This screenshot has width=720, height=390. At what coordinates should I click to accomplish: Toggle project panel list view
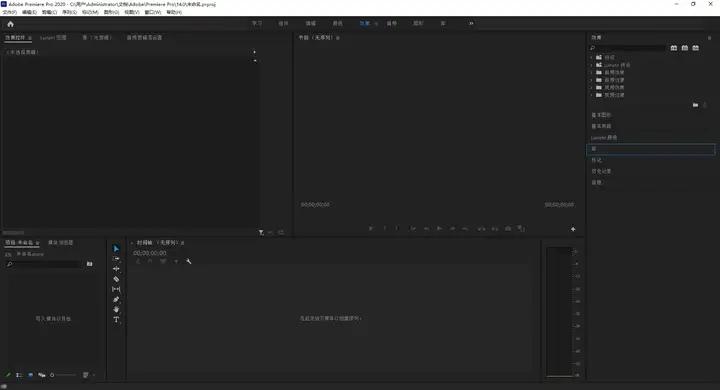tap(19, 375)
